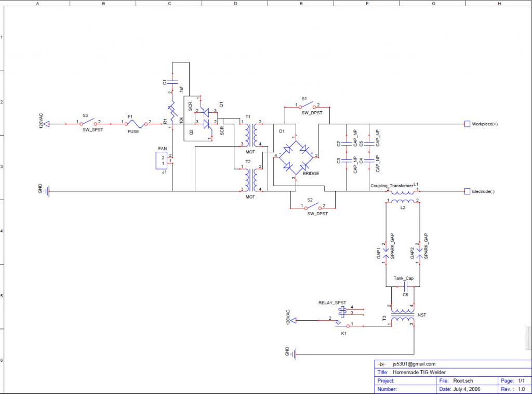Click the 'BRIDGE' label
The height and width of the screenshot is (394, 532).
(311, 174)
